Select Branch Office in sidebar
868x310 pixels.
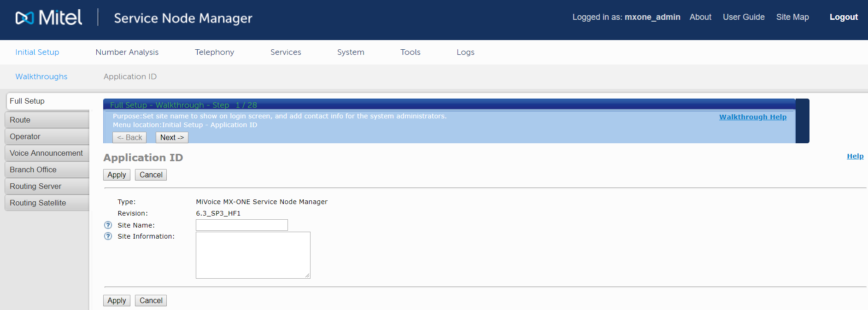pos(47,170)
